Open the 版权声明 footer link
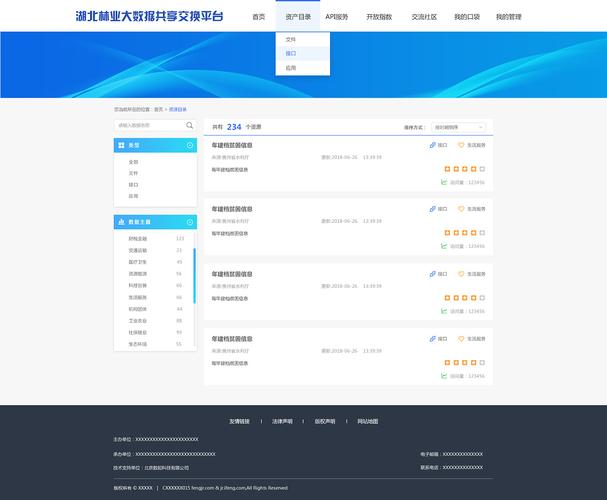The image size is (607, 500). (325, 421)
